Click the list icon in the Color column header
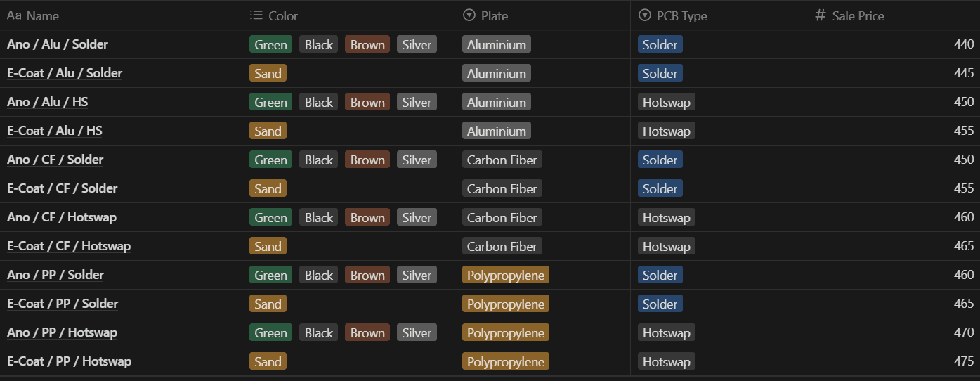Viewport: 980px width, 381px height. (x=256, y=15)
